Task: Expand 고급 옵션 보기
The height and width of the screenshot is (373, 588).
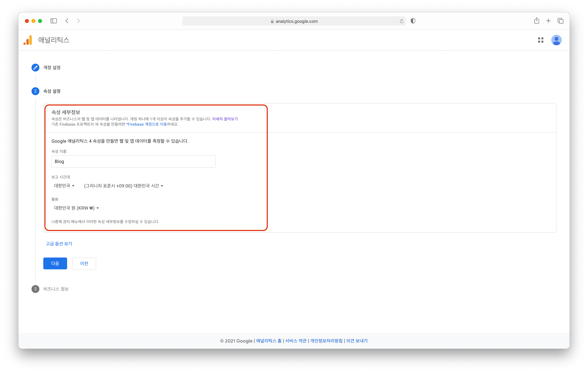Action: [x=59, y=244]
